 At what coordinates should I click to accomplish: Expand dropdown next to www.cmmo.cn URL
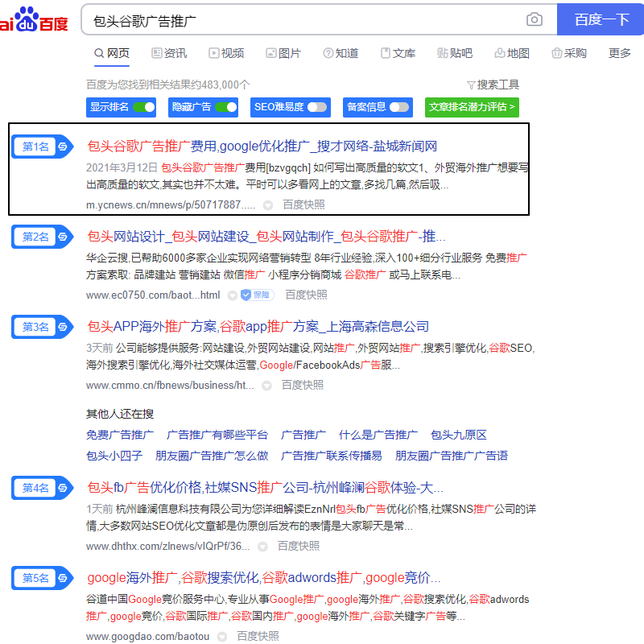coord(266,386)
